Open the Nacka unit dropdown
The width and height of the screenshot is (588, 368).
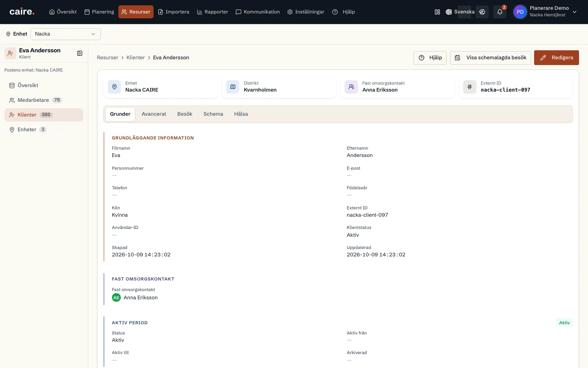pos(65,34)
